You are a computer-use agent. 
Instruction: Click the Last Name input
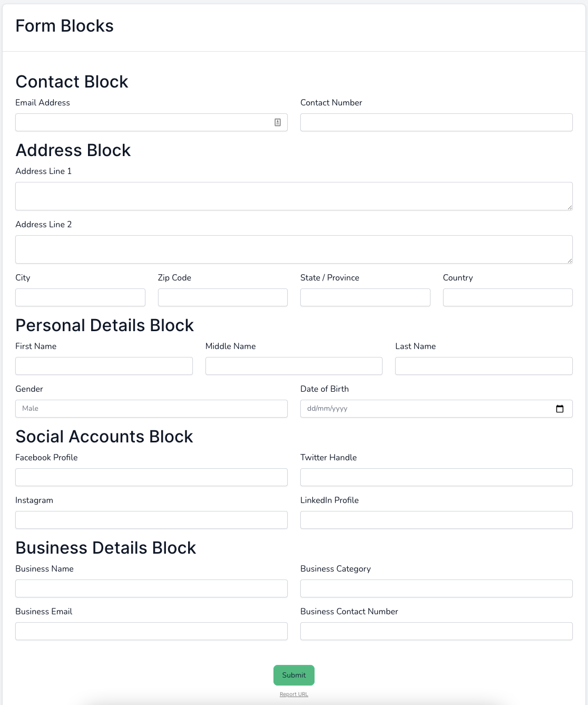coord(484,366)
